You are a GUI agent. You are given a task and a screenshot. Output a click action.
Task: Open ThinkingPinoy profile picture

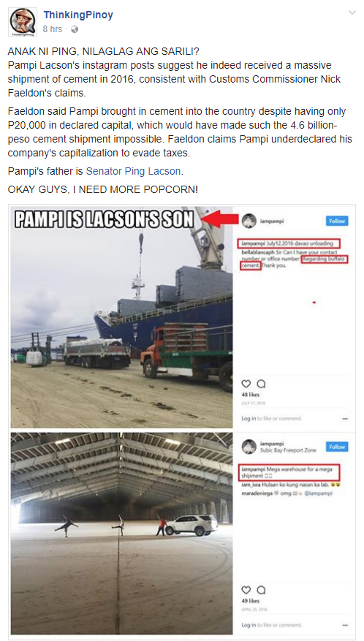pyautogui.click(x=22, y=22)
